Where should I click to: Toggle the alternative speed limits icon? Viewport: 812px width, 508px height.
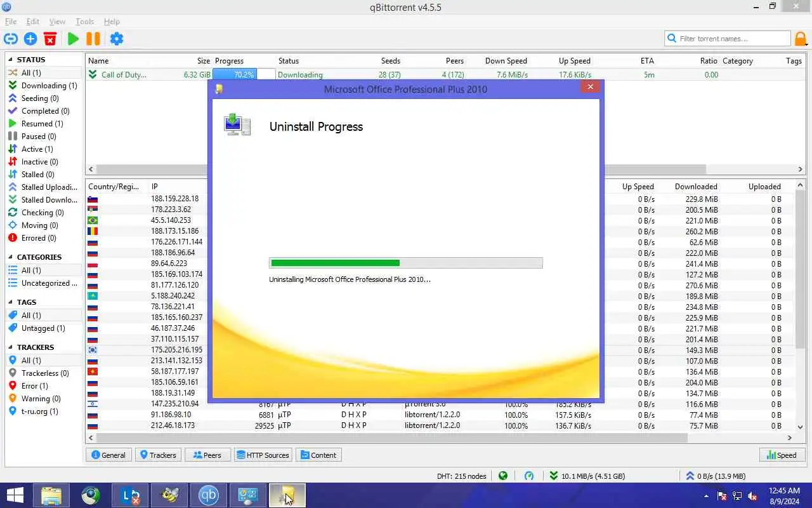(529, 476)
